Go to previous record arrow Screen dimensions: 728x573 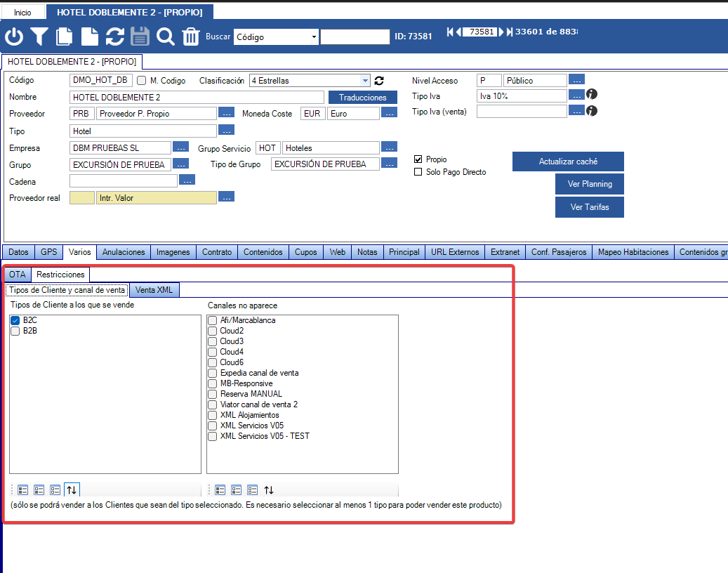(458, 32)
